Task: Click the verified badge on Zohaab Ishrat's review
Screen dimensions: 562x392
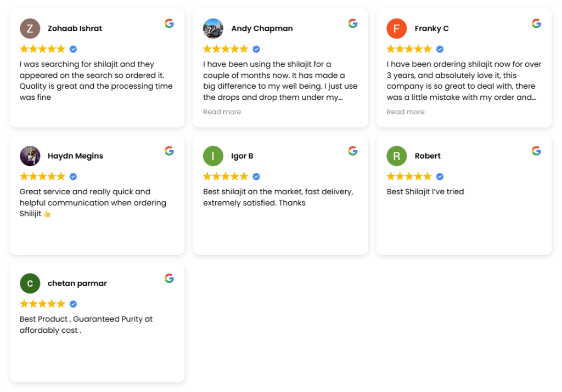Action: [72, 49]
